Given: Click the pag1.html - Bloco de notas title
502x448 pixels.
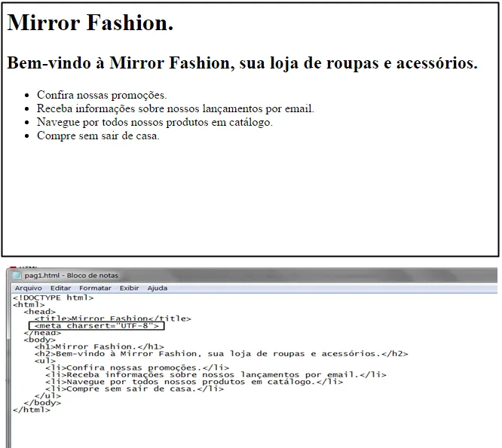Looking at the screenshot, I should point(71,276).
